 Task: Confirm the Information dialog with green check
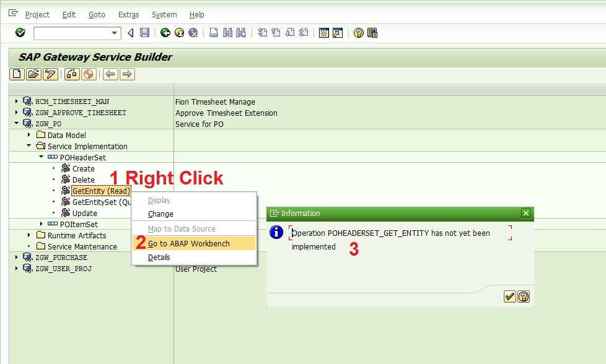tap(510, 297)
